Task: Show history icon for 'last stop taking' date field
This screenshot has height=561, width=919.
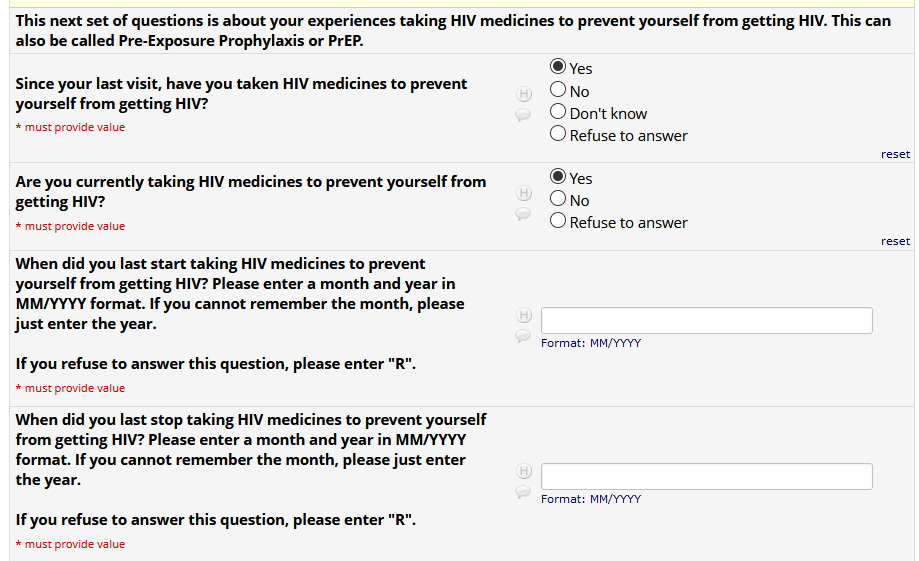Action: [523, 471]
